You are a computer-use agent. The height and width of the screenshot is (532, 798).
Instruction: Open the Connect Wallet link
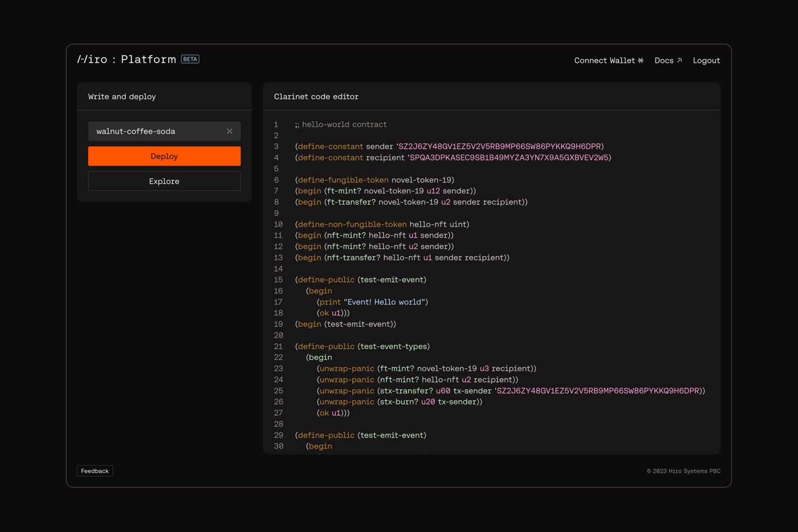point(604,61)
